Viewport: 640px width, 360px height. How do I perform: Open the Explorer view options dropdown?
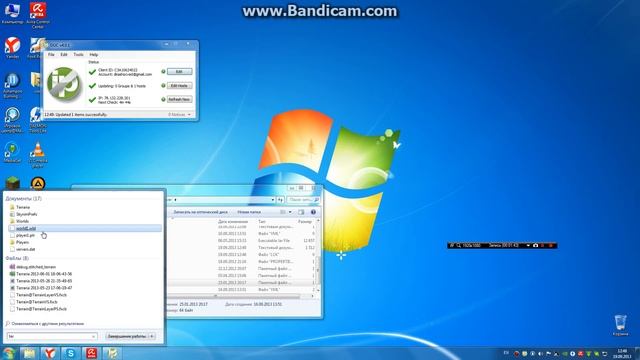tap(290, 212)
